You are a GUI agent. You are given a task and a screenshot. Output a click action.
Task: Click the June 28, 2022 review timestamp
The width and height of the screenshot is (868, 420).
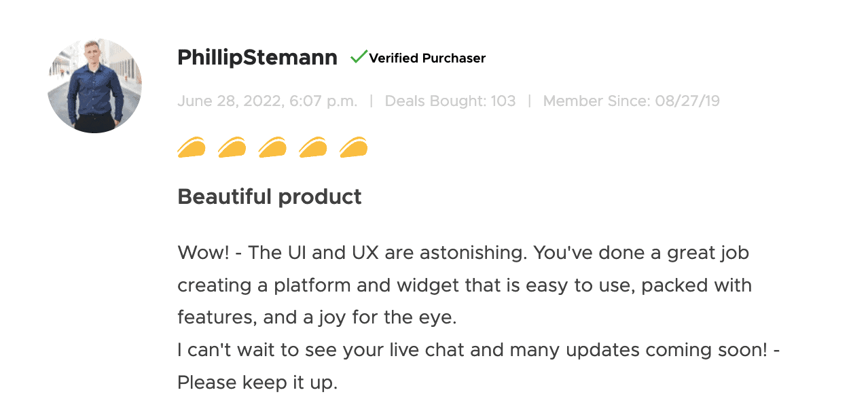(x=267, y=101)
